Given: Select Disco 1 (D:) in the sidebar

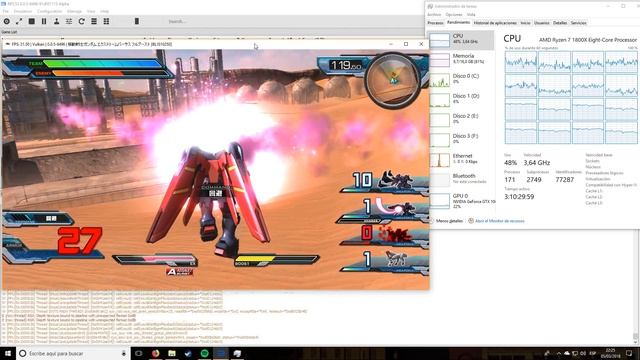Looking at the screenshot, I should pyautogui.click(x=461, y=100).
